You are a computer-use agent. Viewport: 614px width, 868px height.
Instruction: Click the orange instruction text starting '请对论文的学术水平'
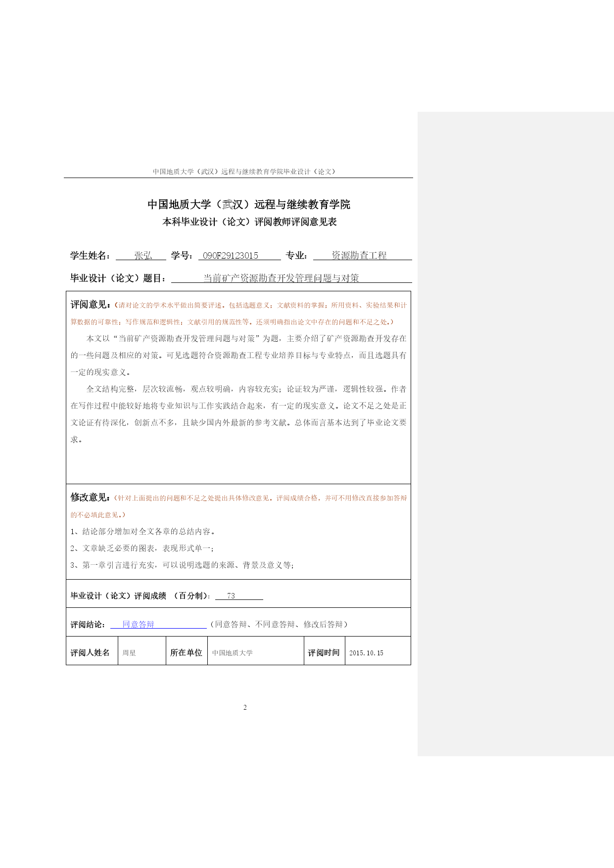238,314
